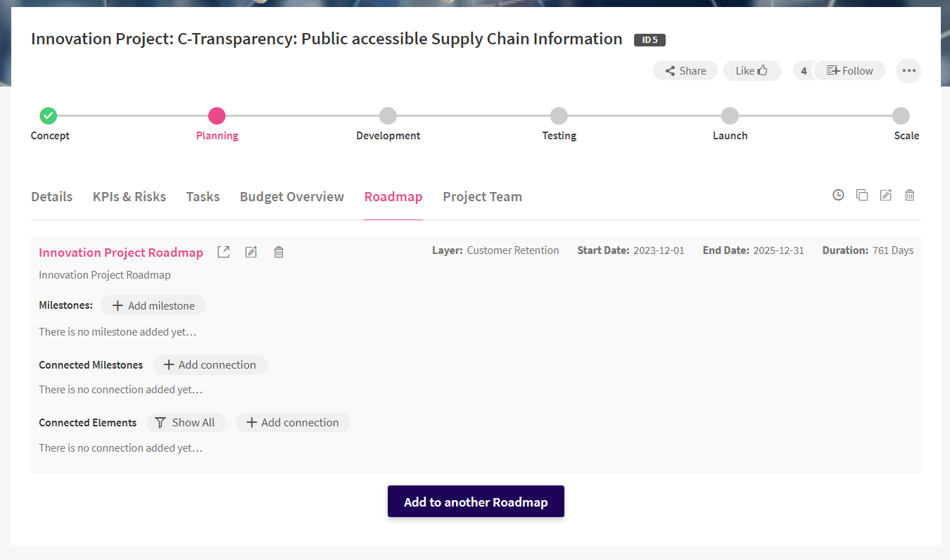
Task: Open the Innovation Project Roadmap link
Action: pos(121,253)
